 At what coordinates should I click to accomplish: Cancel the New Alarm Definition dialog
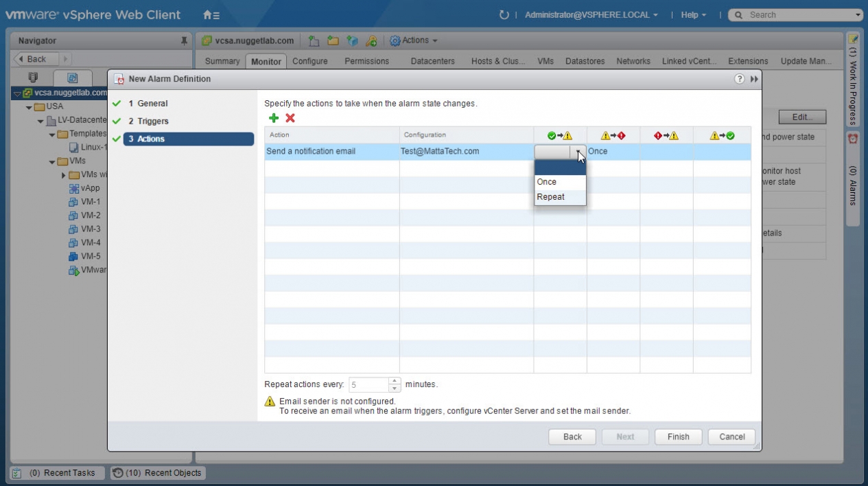tap(731, 437)
